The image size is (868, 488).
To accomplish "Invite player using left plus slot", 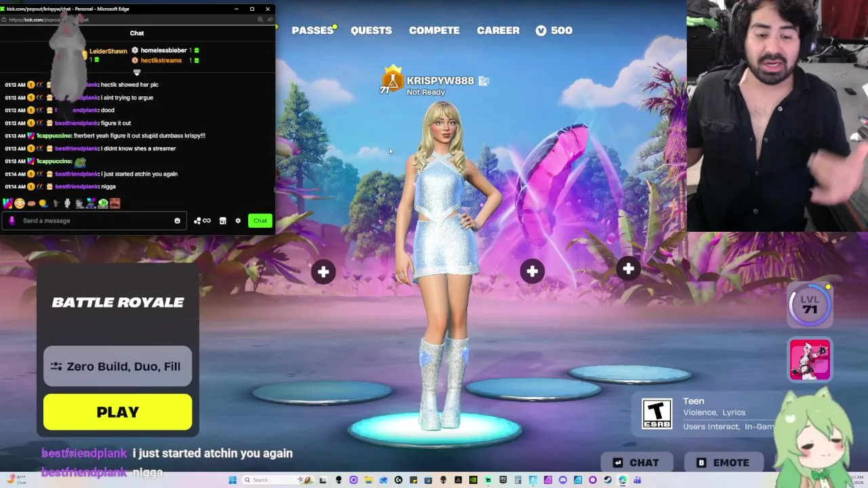I will [x=323, y=272].
